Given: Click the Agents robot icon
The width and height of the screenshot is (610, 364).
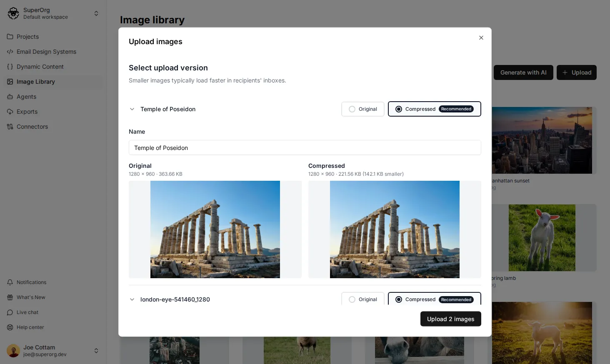Looking at the screenshot, I should (x=10, y=97).
